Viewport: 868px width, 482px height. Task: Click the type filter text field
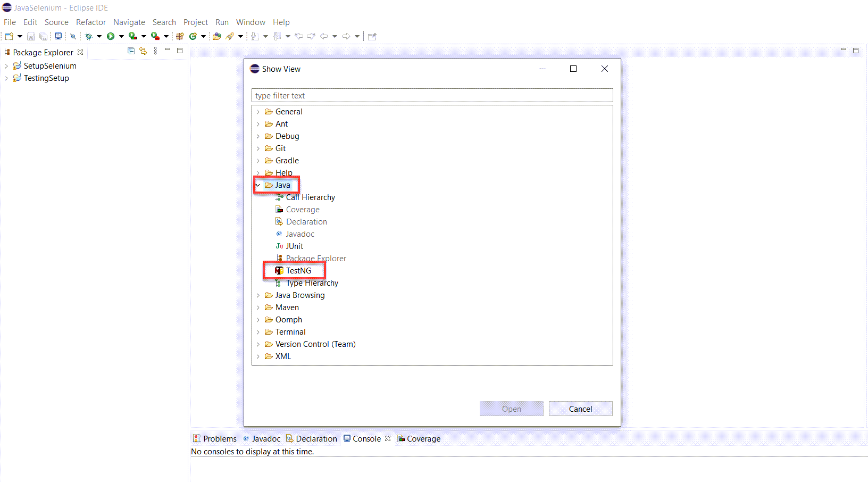coord(432,96)
